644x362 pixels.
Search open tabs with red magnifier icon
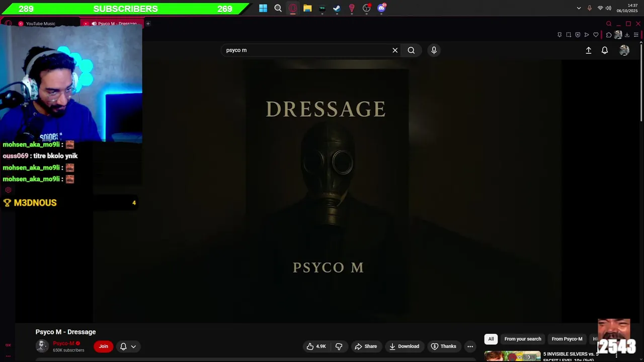(x=609, y=24)
